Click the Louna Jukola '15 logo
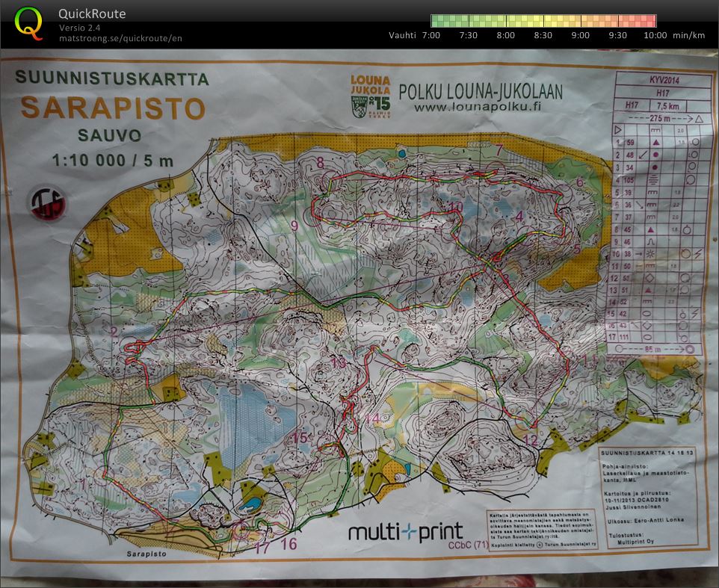The image size is (719, 588). point(369,95)
